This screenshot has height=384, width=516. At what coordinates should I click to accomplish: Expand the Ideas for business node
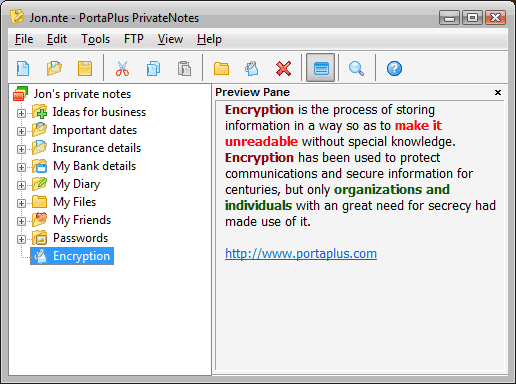coord(21,113)
